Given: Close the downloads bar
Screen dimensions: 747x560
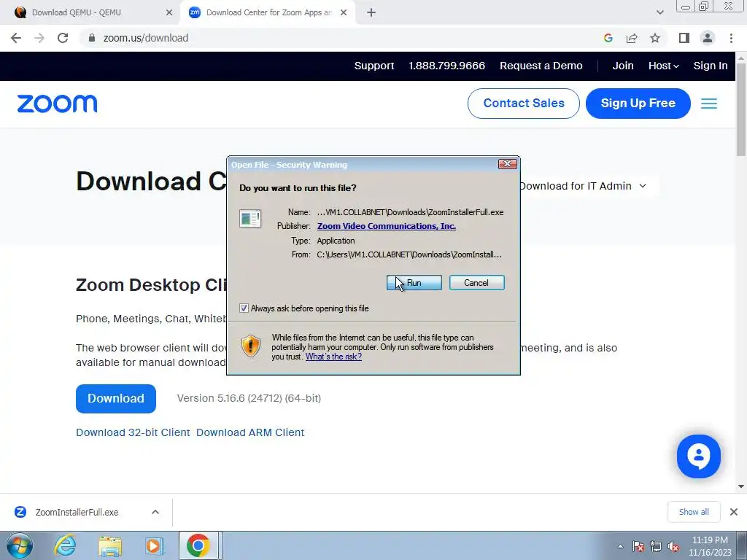Looking at the screenshot, I should (x=734, y=512).
